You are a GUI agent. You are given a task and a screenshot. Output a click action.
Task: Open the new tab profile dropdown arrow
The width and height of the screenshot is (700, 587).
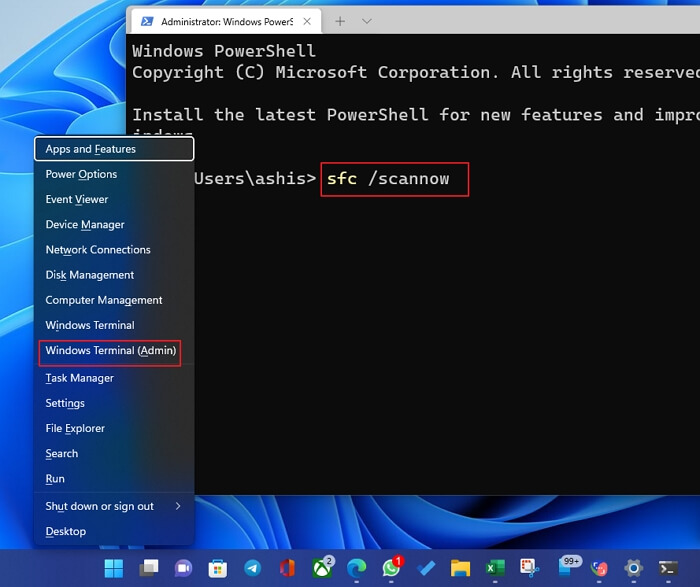pyautogui.click(x=367, y=21)
